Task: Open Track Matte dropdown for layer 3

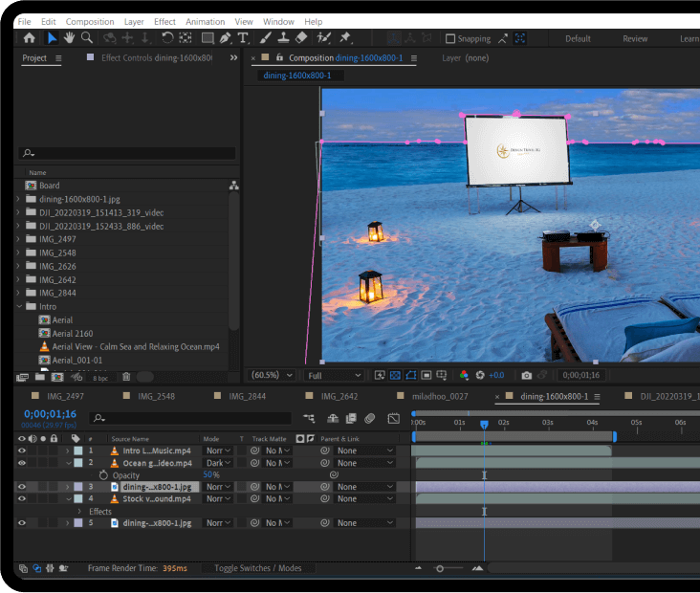Action: (x=277, y=487)
